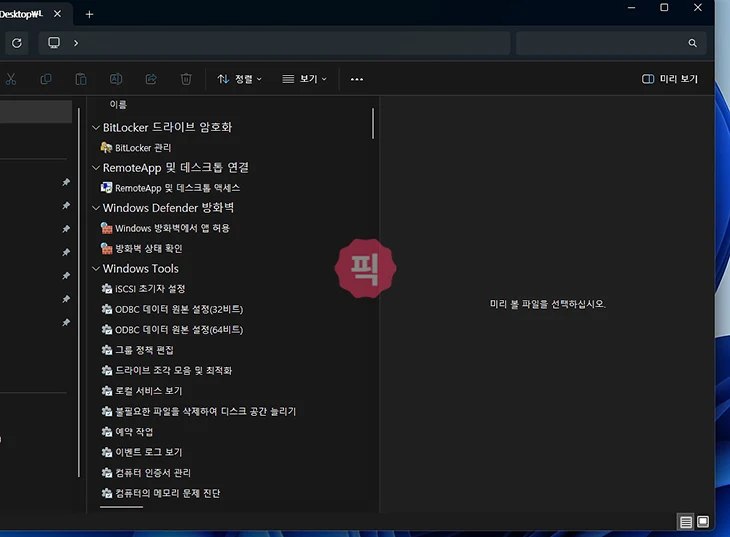Image resolution: width=730 pixels, height=537 pixels.
Task: Click the Cut scissors icon
Action: 11,79
